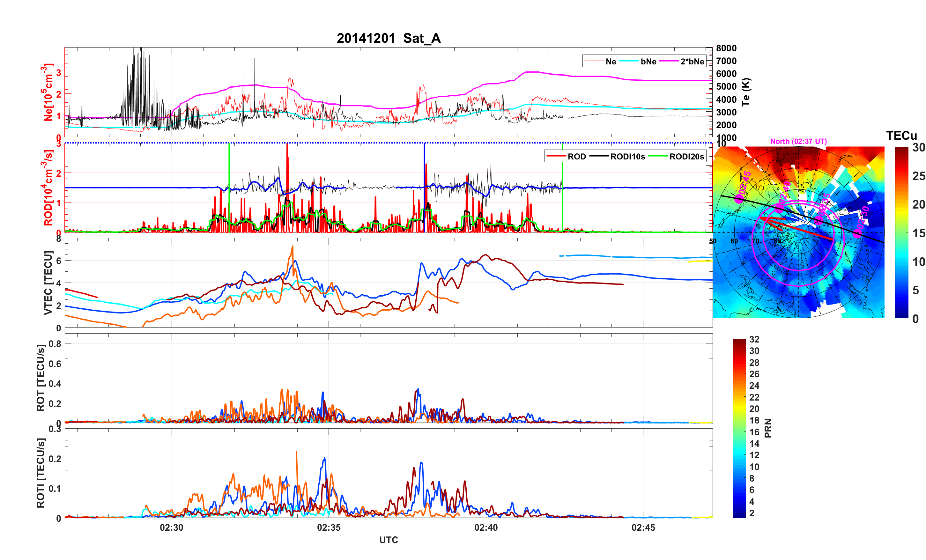This screenshot has width=926, height=560.
Task: Click the red Ne legend line sample
Action: [x=594, y=61]
